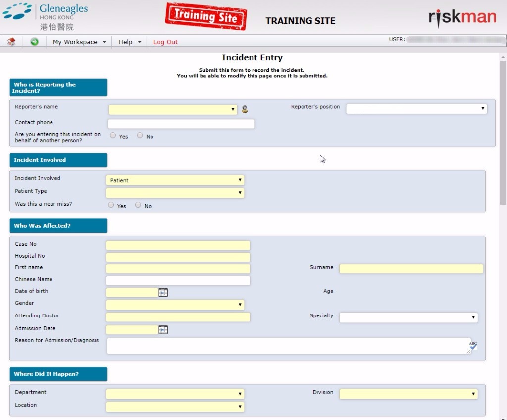The height and width of the screenshot is (420, 507).
Task: Expand the Reporter's position dropdown
Action: 416,108
